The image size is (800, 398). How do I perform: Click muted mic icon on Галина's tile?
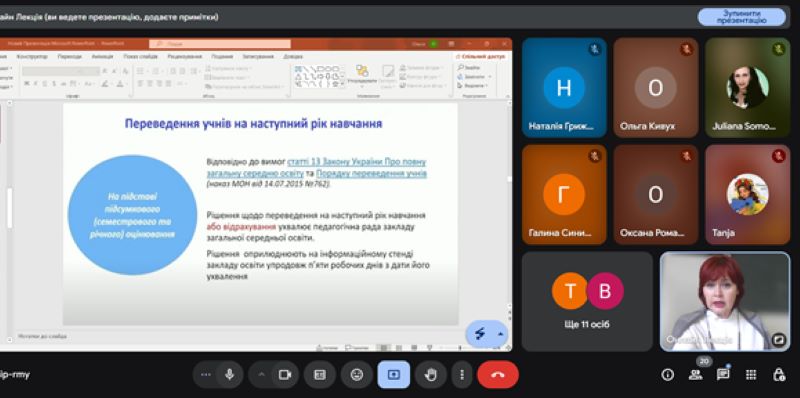pos(594,156)
